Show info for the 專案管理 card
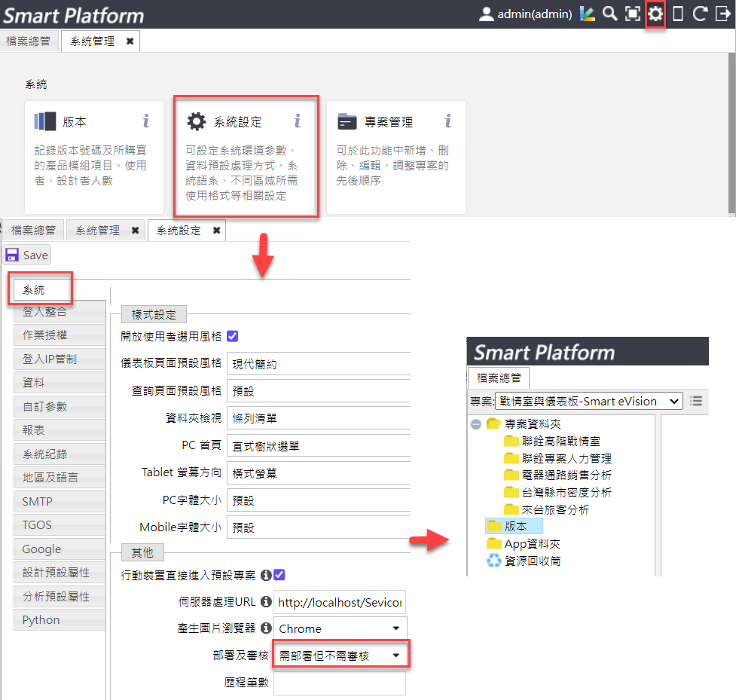The height and width of the screenshot is (700, 736). pos(448,121)
